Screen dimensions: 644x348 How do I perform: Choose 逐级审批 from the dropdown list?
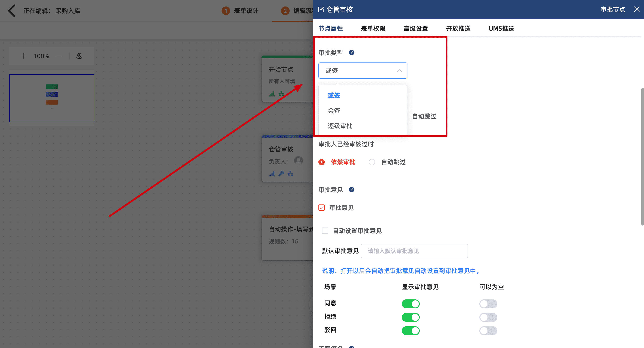(x=340, y=126)
